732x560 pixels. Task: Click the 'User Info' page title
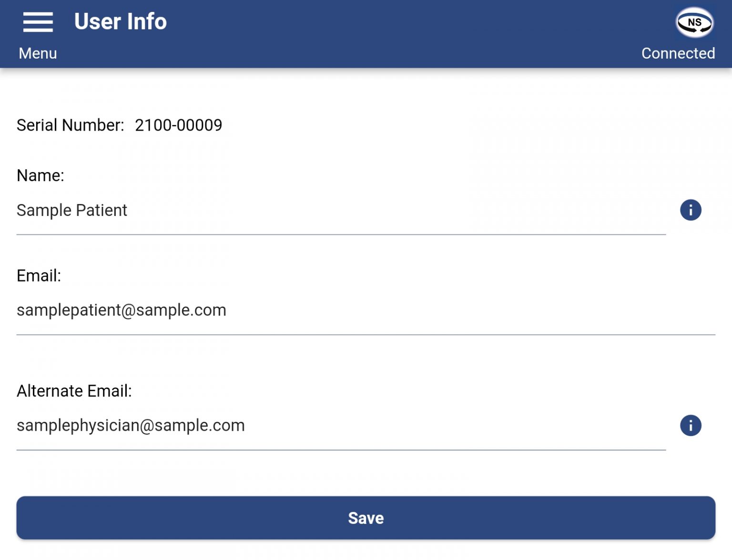pos(121,22)
